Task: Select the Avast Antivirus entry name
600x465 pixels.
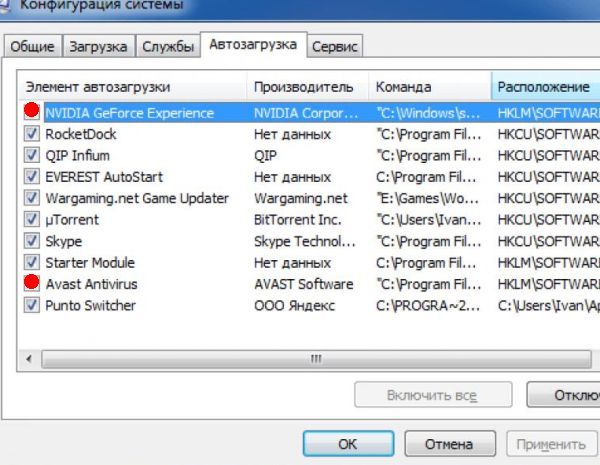Action: pos(91,284)
